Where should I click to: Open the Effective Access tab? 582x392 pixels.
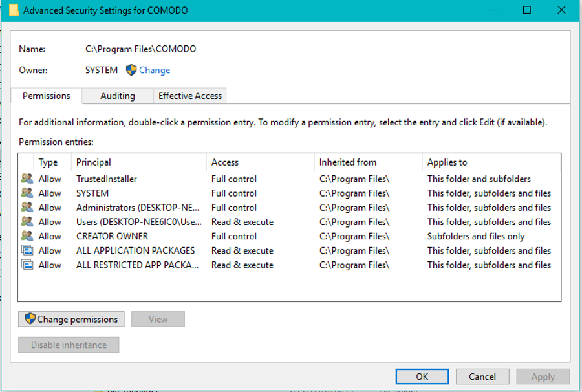point(190,96)
